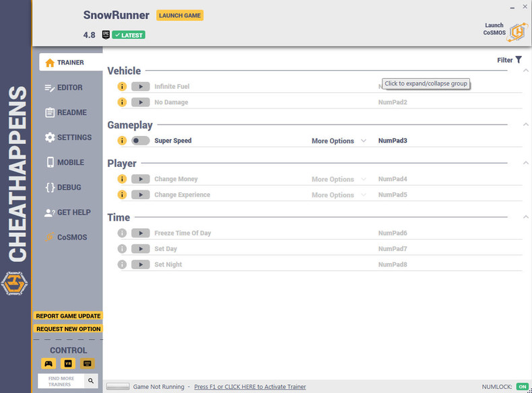The width and height of the screenshot is (532, 393).
Task: Select the gamepad control icon
Action: click(x=48, y=363)
